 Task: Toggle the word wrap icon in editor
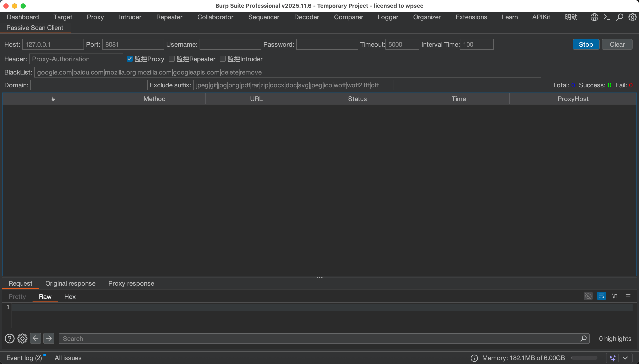(601, 296)
